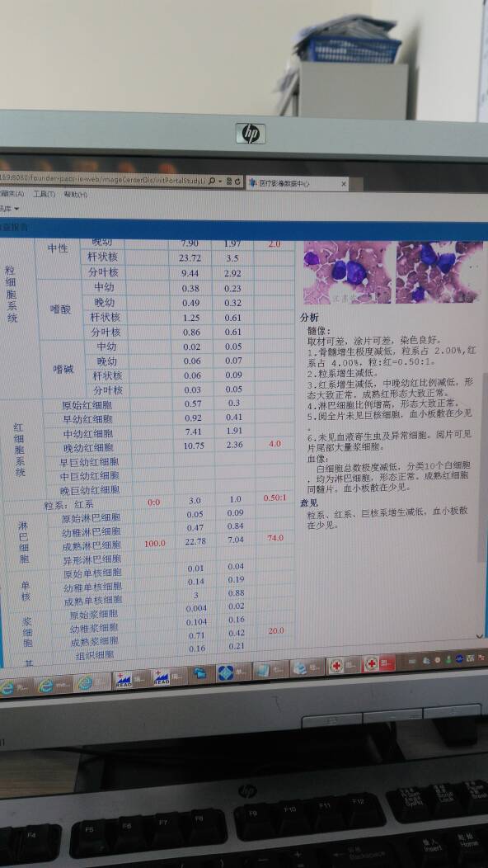Click the value 9.44 in the table

point(190,272)
